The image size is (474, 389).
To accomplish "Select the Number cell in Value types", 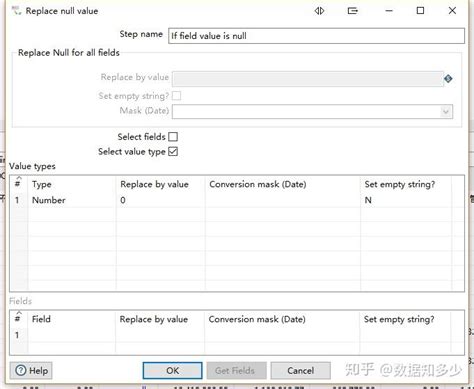I will (x=72, y=200).
